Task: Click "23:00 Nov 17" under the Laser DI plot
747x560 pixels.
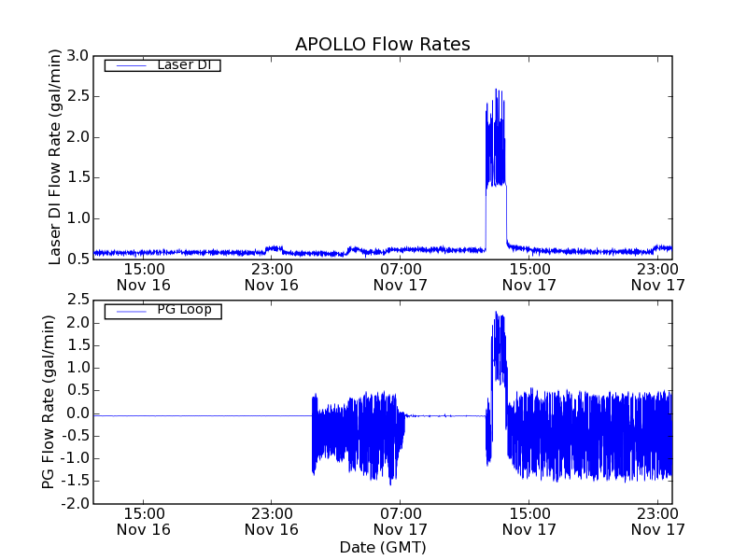Action: pos(658,277)
